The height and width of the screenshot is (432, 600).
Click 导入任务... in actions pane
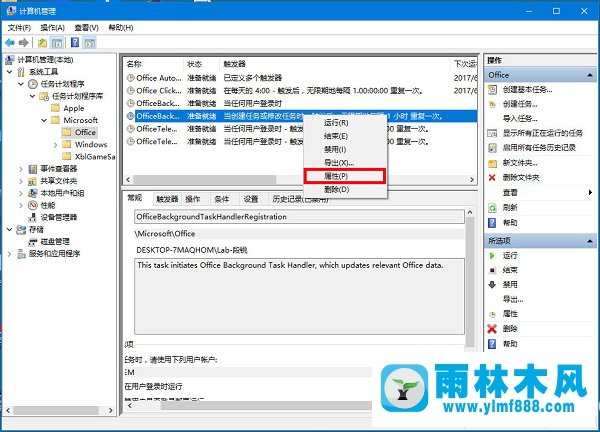pos(520,119)
